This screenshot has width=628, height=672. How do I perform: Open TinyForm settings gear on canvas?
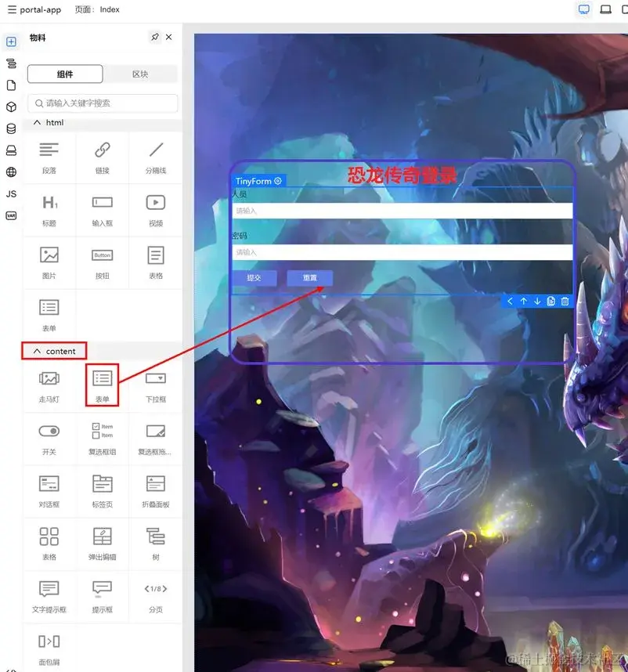pyautogui.click(x=277, y=181)
